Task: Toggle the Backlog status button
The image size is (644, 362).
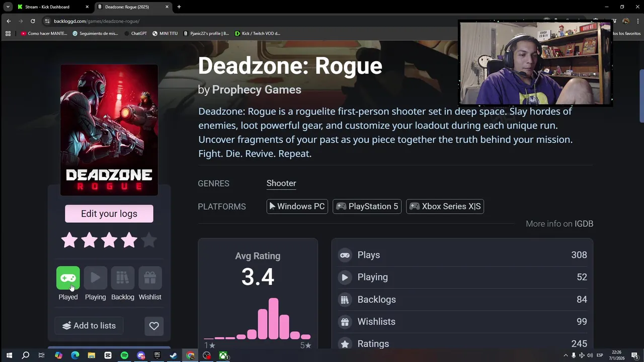Action: (122, 278)
